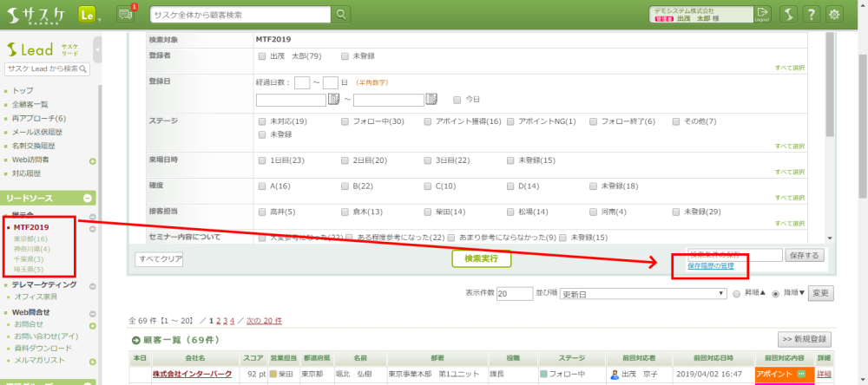Open the settings gear icon

834,14
